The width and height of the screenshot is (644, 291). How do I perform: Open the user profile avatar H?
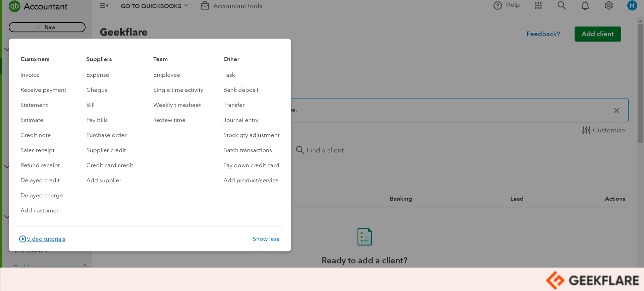632,6
